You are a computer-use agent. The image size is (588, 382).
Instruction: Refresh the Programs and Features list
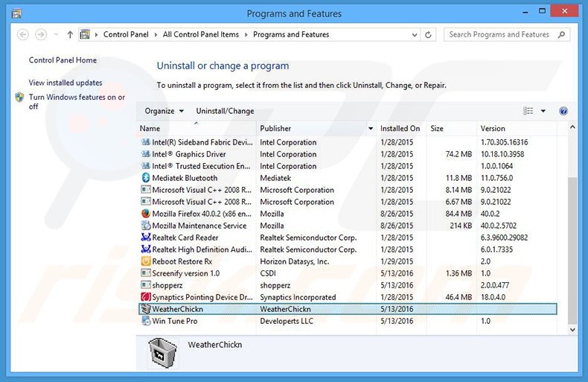(428, 34)
